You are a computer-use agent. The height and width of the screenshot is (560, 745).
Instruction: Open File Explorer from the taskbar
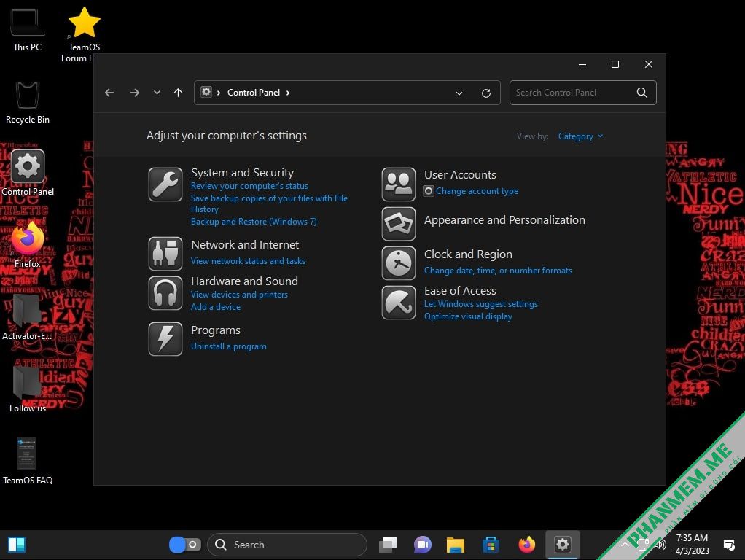click(455, 545)
